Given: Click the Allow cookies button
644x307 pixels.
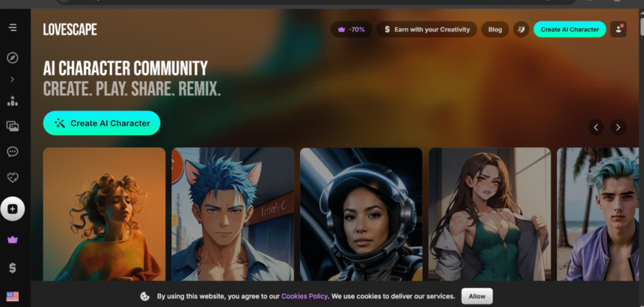Looking at the screenshot, I should point(477,296).
